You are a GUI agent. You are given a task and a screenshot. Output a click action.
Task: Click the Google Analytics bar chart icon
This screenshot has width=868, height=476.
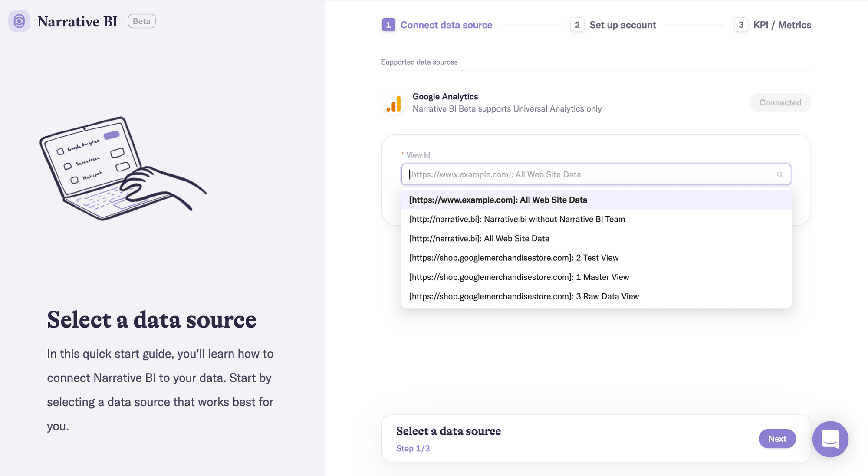click(x=394, y=104)
